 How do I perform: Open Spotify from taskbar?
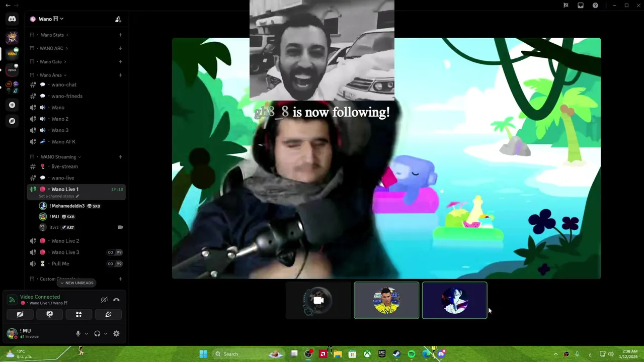[412, 354]
